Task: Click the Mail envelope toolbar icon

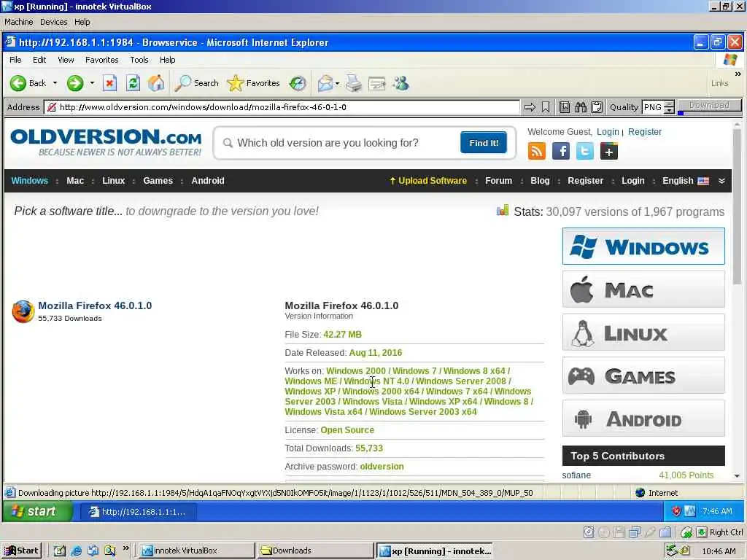Action: coord(325,83)
